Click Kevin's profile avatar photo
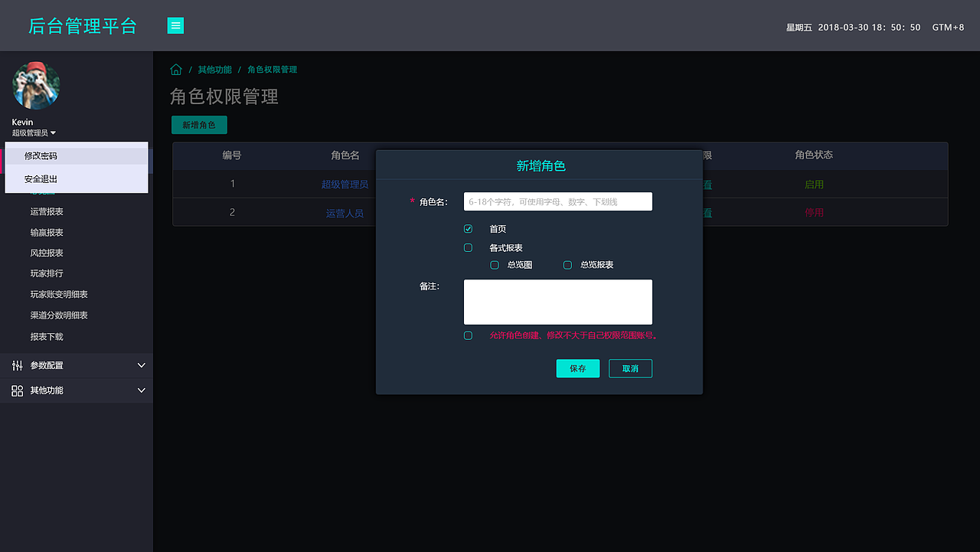This screenshot has width=980, height=552. click(36, 85)
